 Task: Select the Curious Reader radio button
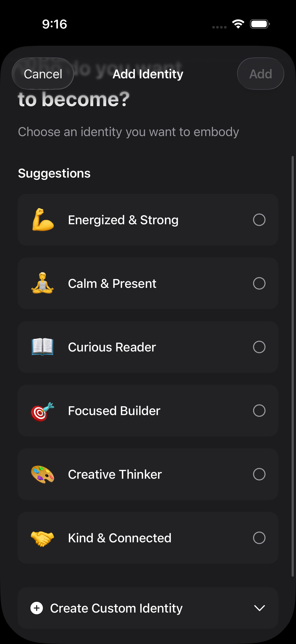click(x=259, y=347)
